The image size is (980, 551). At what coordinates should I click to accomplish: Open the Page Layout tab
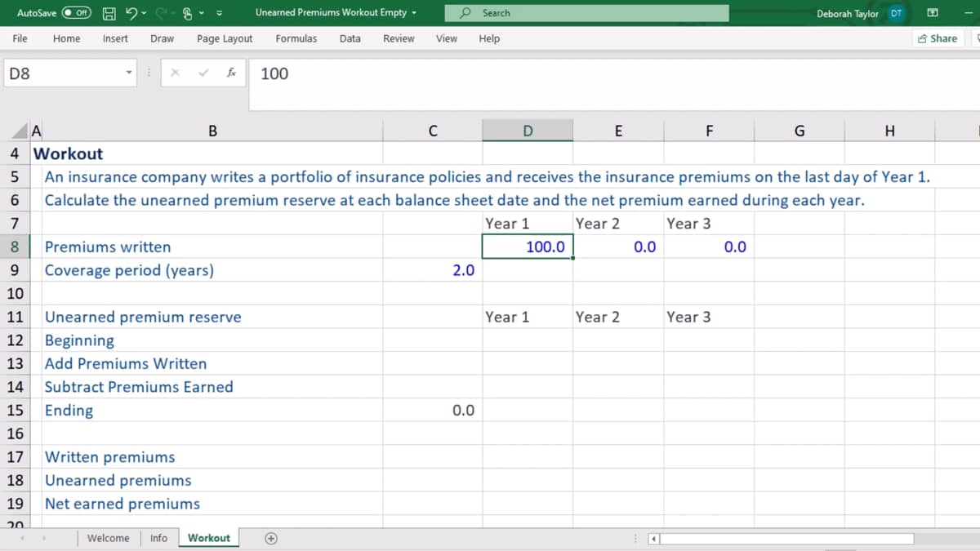pos(225,38)
